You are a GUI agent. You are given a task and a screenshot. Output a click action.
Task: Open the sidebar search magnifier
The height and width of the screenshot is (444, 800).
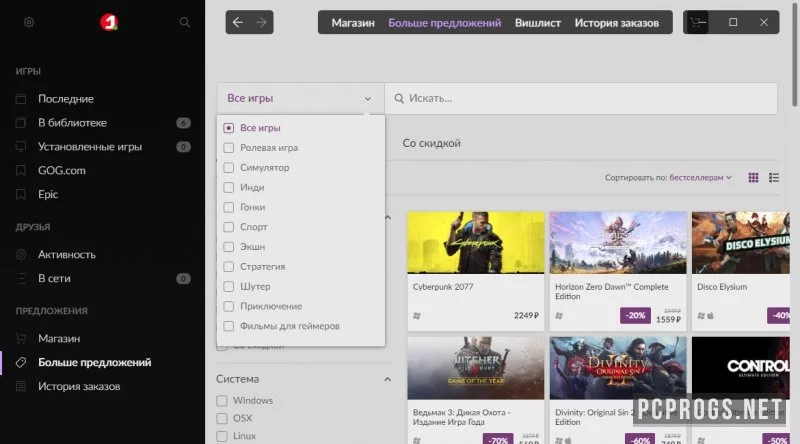pos(185,22)
